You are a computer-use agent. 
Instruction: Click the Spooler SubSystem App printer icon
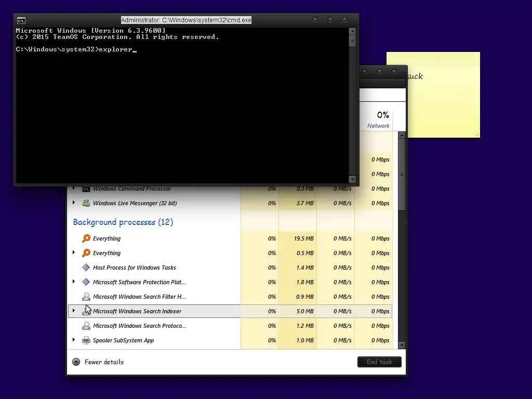[86, 340]
